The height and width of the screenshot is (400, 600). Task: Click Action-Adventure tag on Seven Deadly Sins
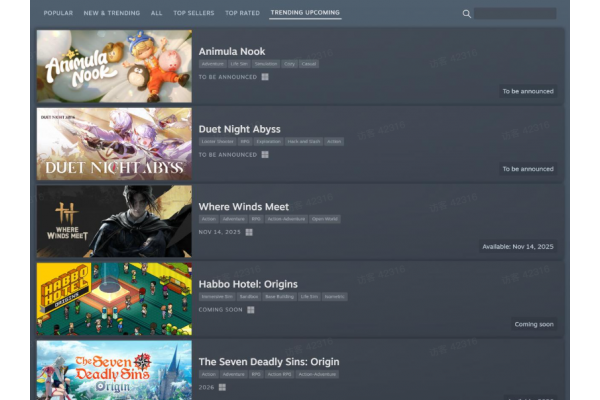click(317, 374)
